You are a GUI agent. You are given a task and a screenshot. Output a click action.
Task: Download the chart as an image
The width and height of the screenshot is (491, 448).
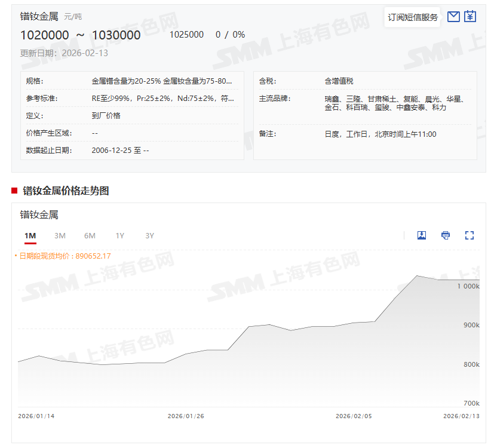coord(422,235)
